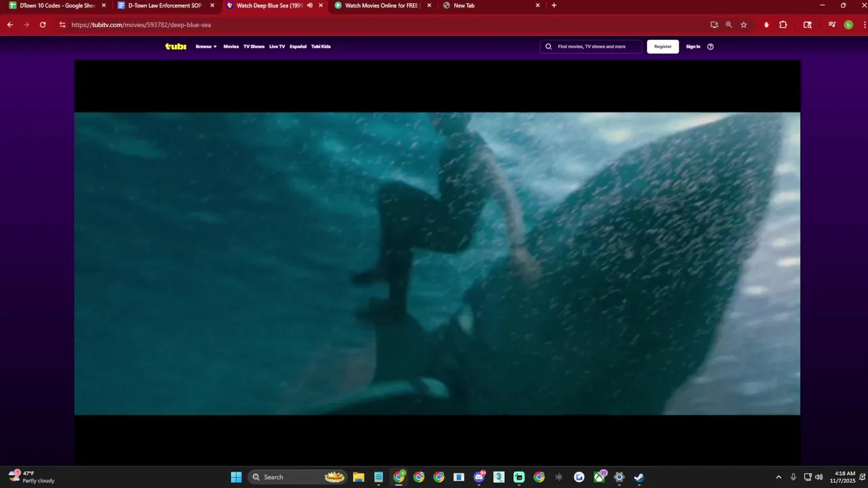Click the search magnifier icon in Tubi
Image resolution: width=868 pixels, height=488 pixels.
point(549,47)
